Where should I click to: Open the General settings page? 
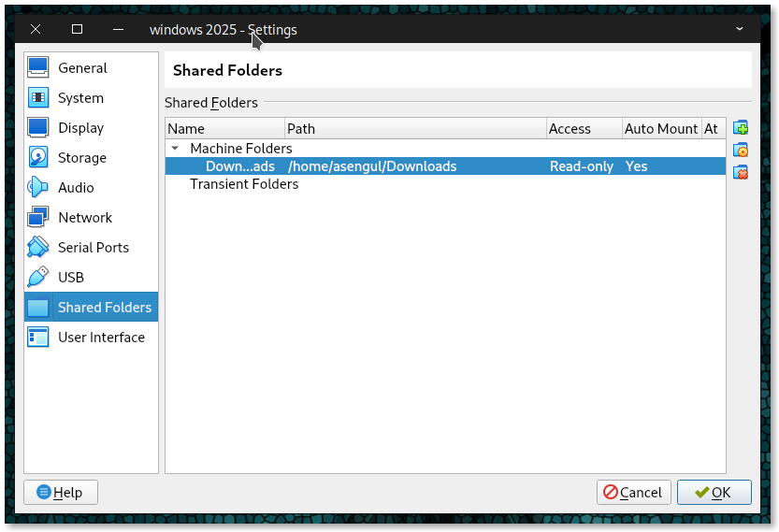click(x=92, y=67)
